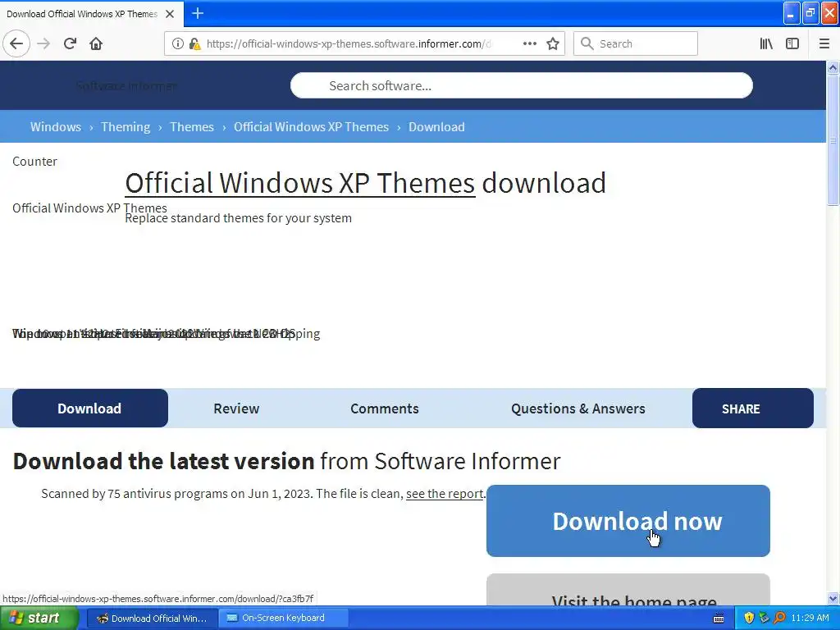
Task: Switch to On-Screen Keyboard taskbar item
Action: click(x=283, y=619)
